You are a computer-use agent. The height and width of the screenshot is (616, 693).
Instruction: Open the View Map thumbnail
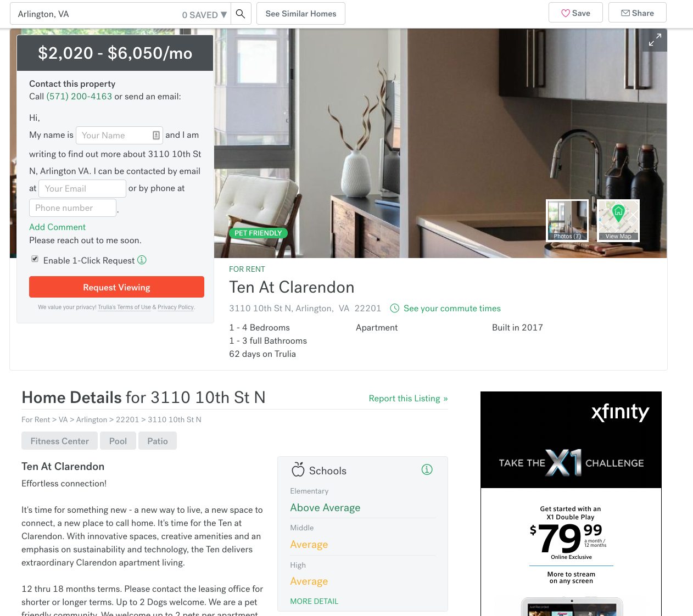point(618,220)
